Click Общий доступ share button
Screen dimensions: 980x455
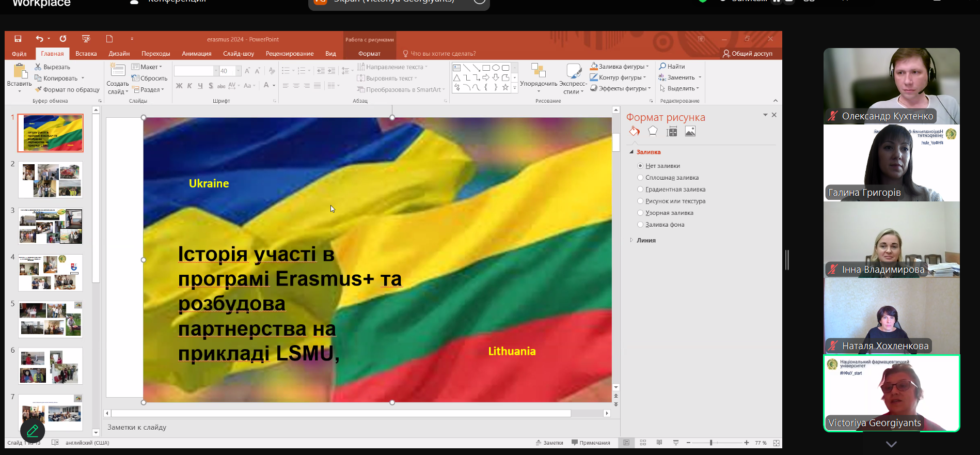[x=748, y=54]
